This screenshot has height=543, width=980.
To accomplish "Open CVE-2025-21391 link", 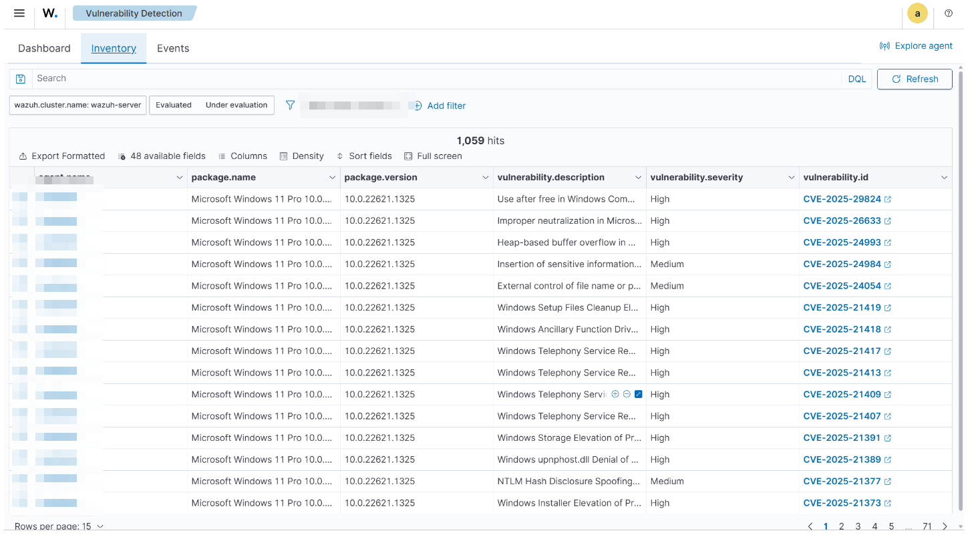I will coord(847,437).
